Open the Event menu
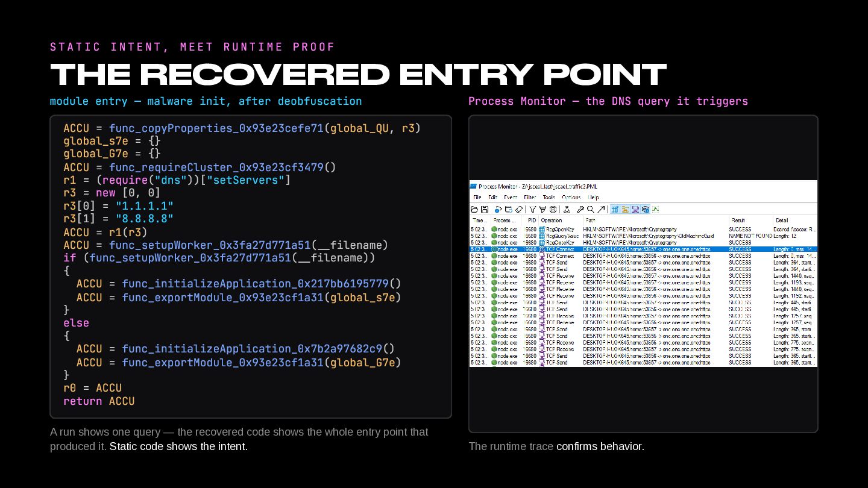This screenshot has height=488, width=868. (511, 197)
